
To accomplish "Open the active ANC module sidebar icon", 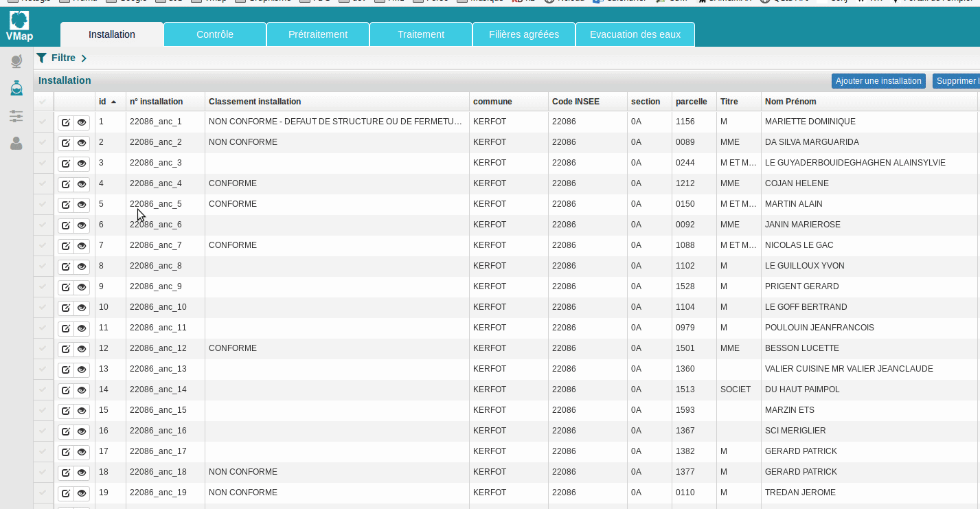I will (x=16, y=88).
